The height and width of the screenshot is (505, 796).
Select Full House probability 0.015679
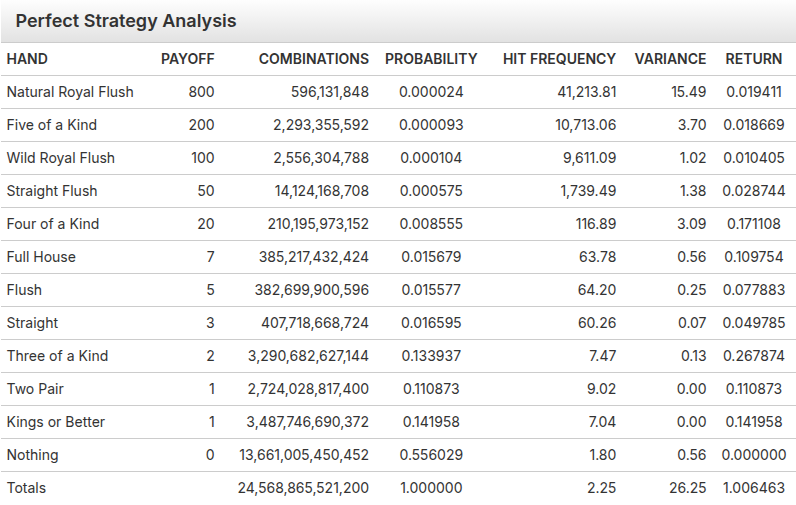(431, 257)
